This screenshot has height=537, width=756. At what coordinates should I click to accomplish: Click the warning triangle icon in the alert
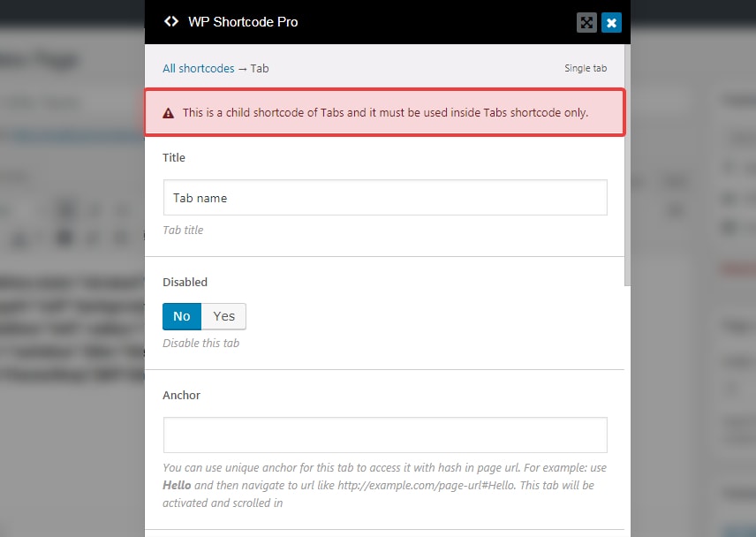pyautogui.click(x=168, y=113)
